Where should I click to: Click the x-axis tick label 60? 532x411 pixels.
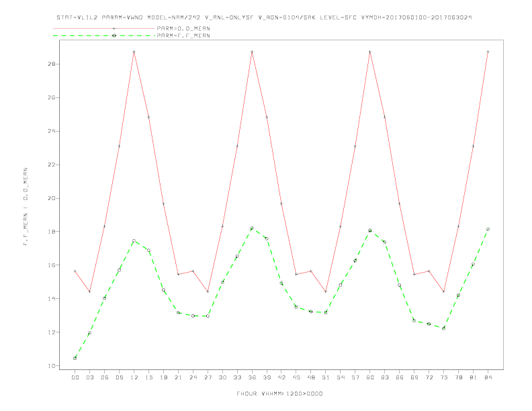coord(370,377)
